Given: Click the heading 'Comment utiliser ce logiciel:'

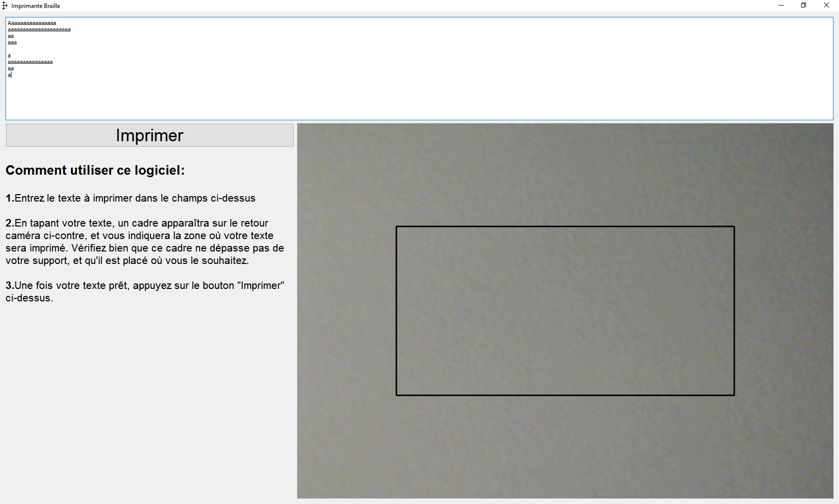Looking at the screenshot, I should click(95, 170).
